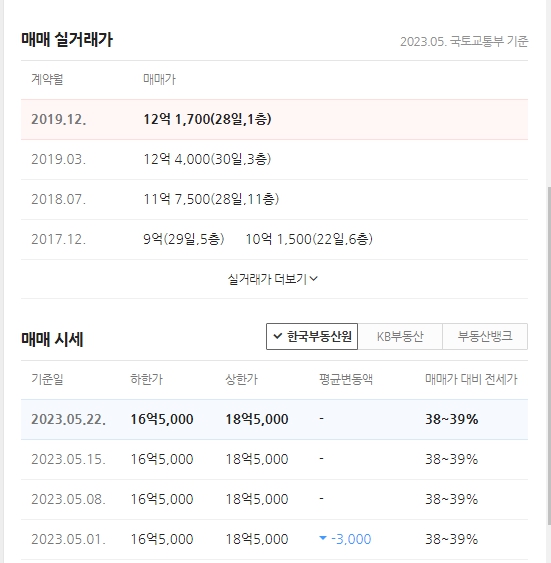Switch to the 부동산뱅크 tab
This screenshot has width=551, height=563.
485,336
